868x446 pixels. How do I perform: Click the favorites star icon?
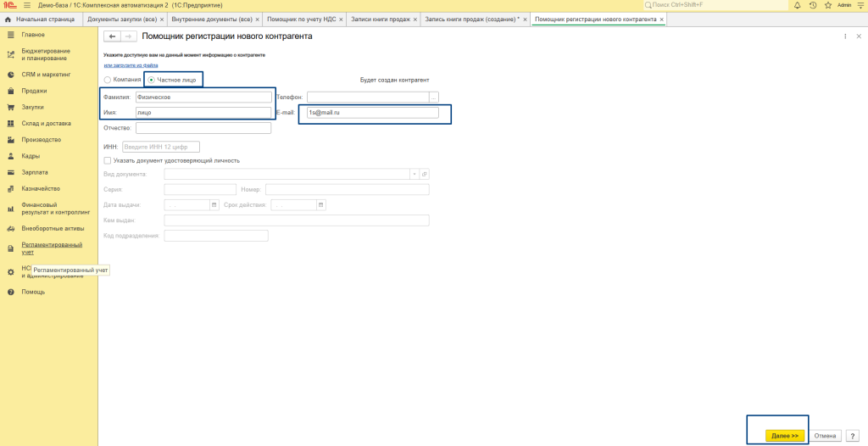[827, 5]
